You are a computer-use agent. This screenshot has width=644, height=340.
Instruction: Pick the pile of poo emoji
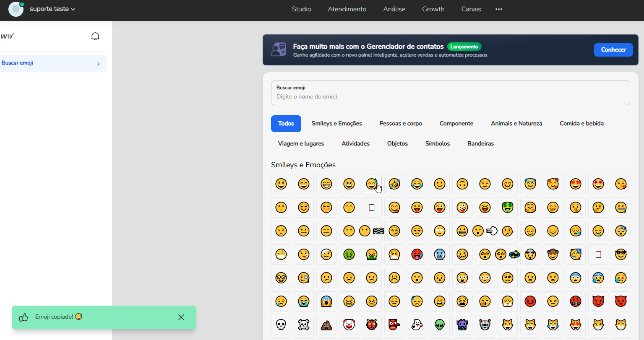326,325
